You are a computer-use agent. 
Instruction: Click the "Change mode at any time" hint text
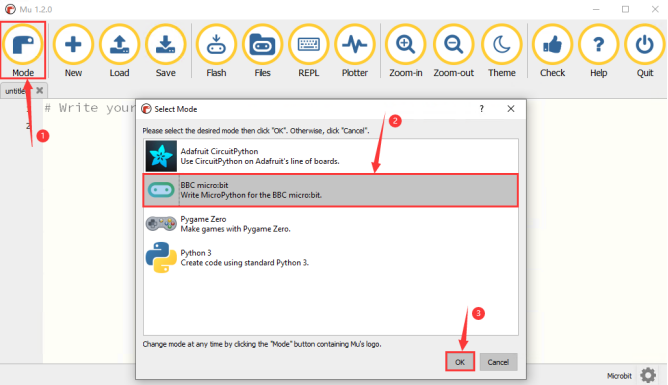262,344
